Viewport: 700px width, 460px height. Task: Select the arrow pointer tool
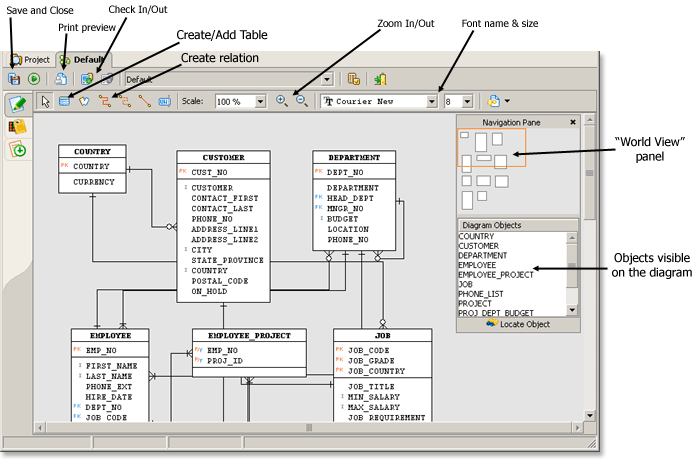pyautogui.click(x=45, y=101)
